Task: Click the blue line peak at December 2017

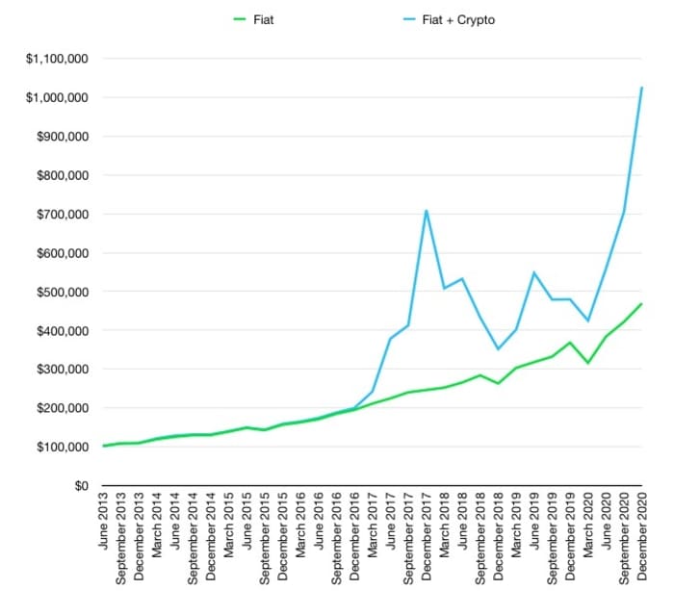Action: (426, 211)
